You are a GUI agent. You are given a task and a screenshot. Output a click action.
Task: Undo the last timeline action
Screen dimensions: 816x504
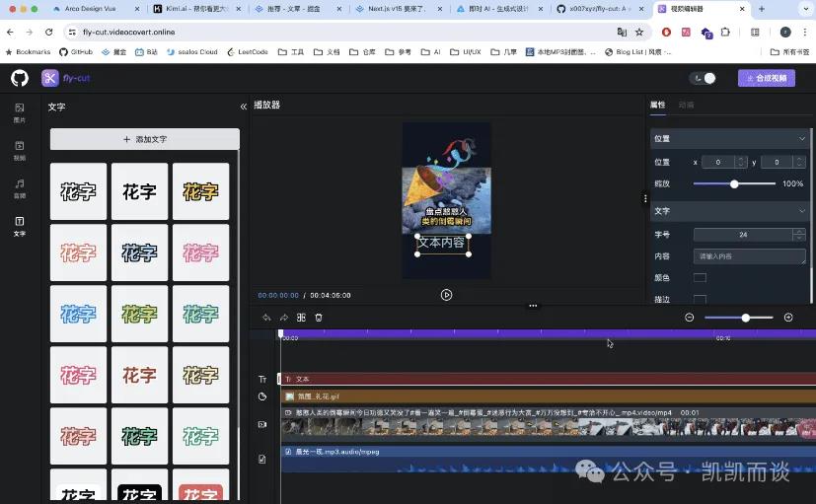point(266,318)
